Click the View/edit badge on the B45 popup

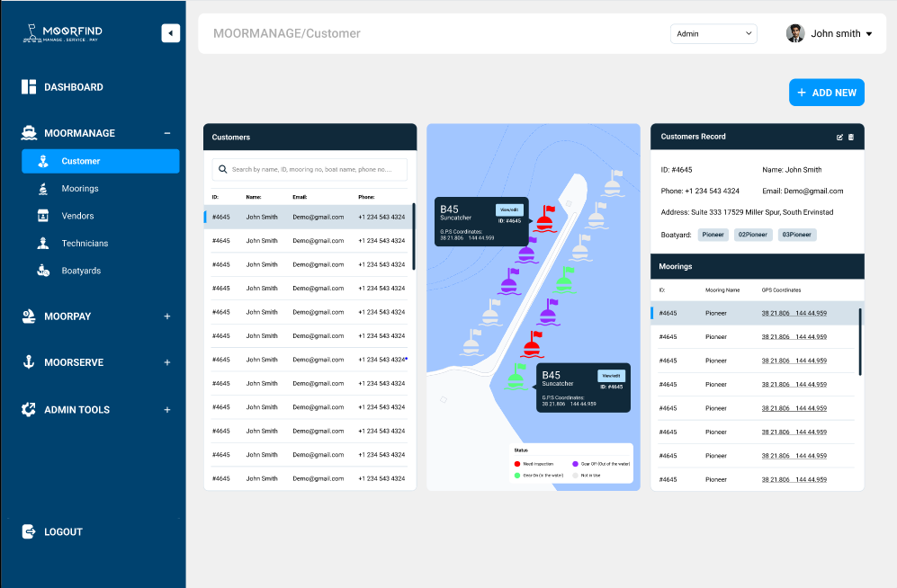click(x=508, y=208)
